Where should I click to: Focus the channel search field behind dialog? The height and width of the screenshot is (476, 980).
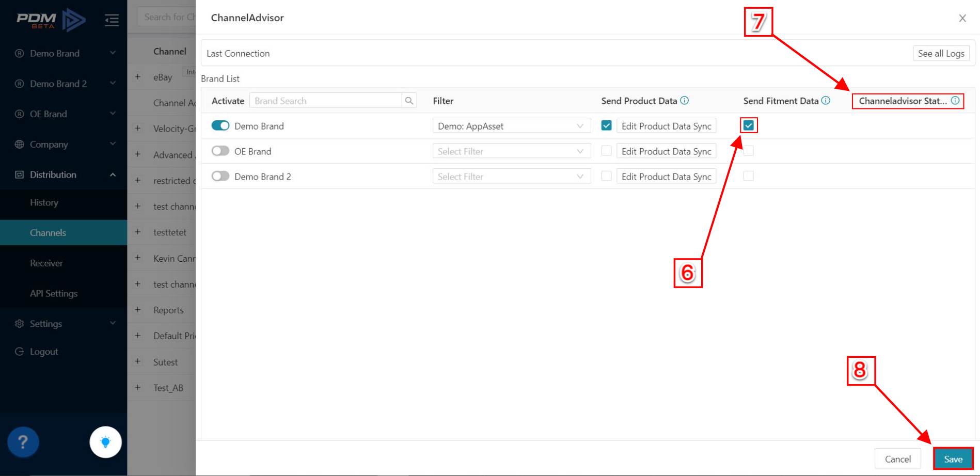(166, 17)
